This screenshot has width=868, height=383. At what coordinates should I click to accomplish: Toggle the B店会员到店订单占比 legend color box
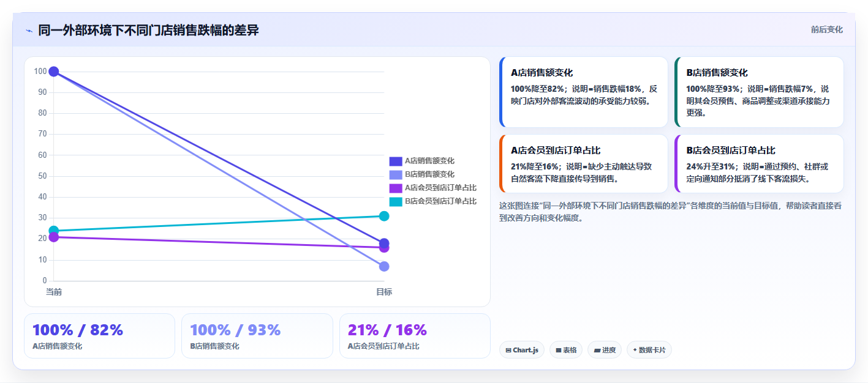click(396, 201)
